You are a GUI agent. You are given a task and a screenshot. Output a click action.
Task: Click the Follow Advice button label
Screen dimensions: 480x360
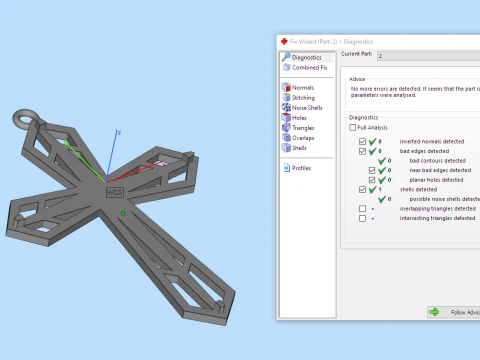[465, 312]
